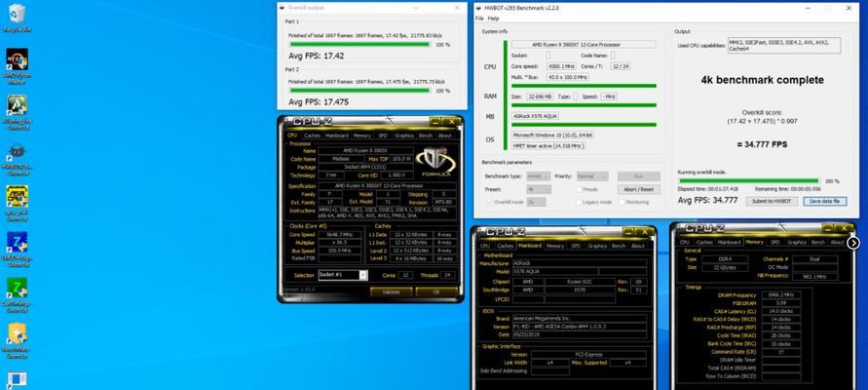Viewport: 868px width, 390px height.
Task: Click the Used CPU capabilities text box
Action: click(x=784, y=46)
